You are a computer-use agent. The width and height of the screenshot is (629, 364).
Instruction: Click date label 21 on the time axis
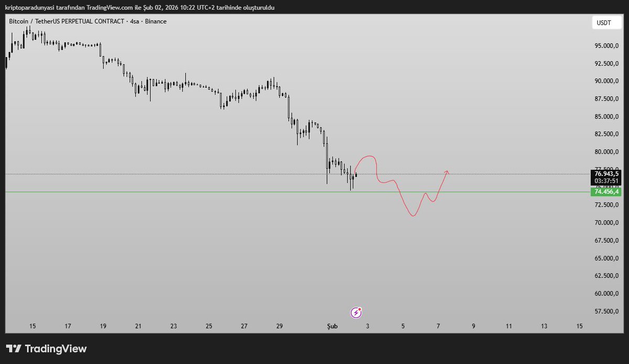tap(138, 326)
